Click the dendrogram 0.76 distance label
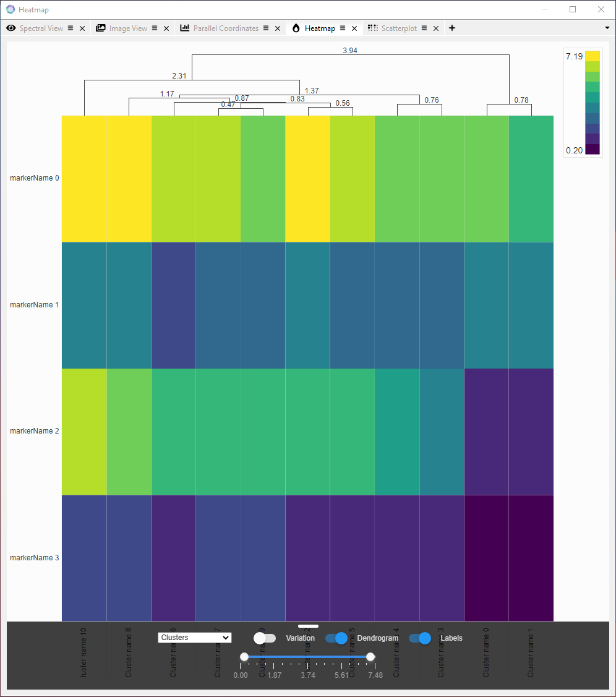Screen dimensions: 616x697 coord(432,100)
